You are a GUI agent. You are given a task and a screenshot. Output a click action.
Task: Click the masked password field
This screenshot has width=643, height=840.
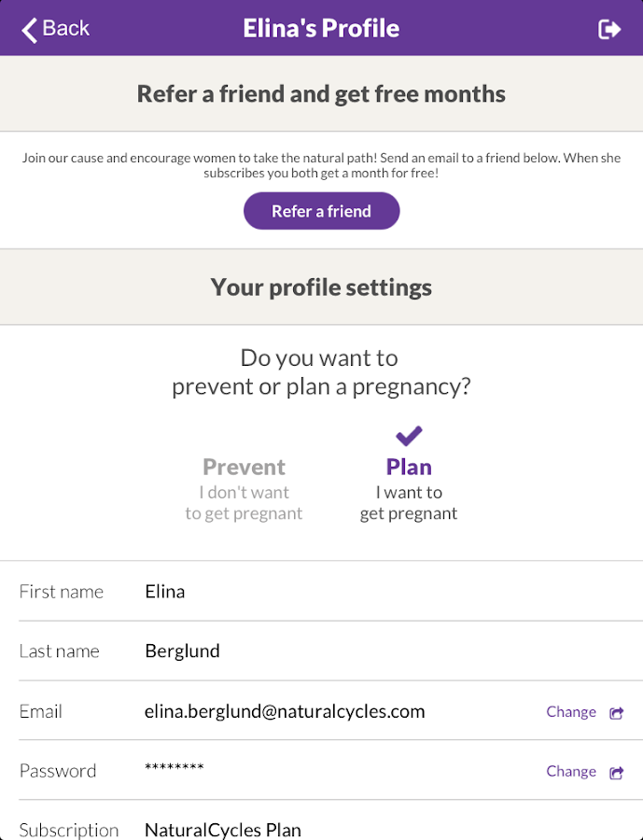tap(175, 769)
